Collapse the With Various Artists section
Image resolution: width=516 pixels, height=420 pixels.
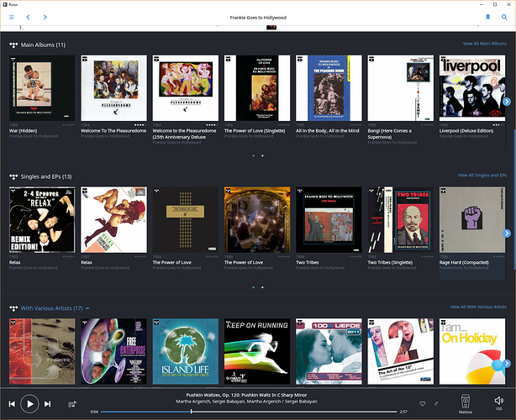coord(87,308)
